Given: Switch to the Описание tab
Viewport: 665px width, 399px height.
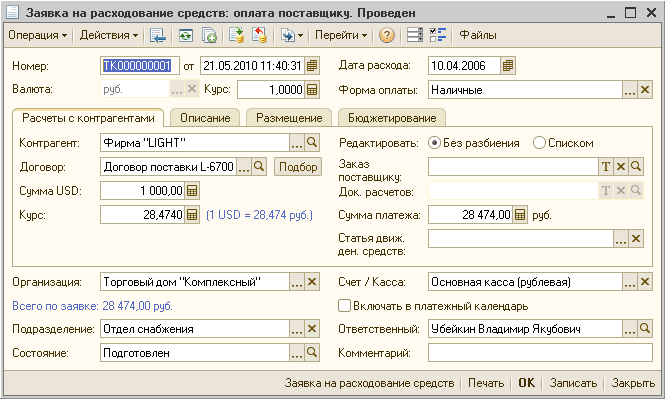Looking at the screenshot, I should tap(205, 118).
